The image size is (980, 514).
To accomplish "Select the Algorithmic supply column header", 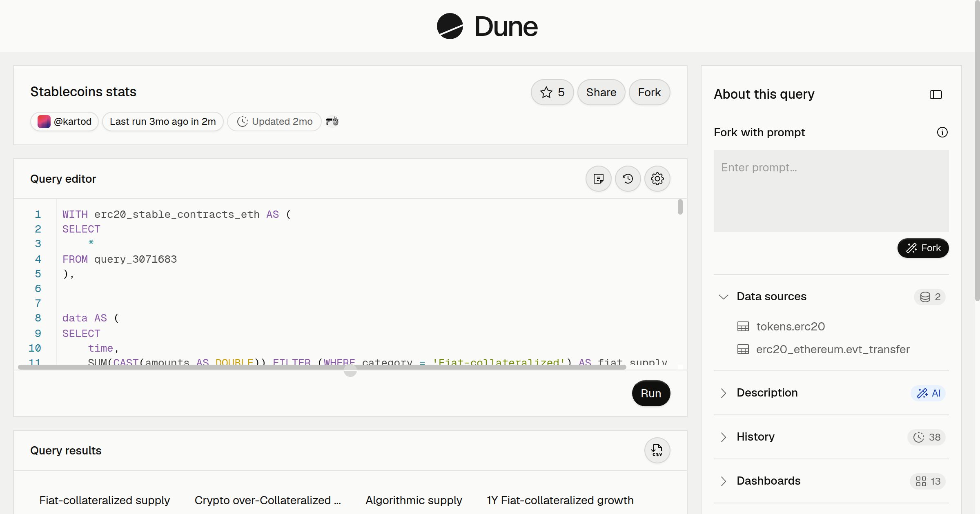I will click(x=414, y=500).
